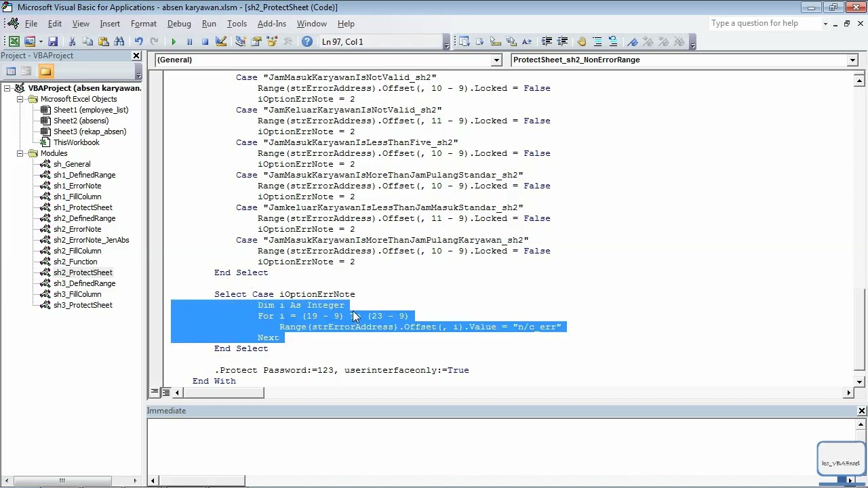Click the Toggle Bookmark flag icon
The height and width of the screenshot is (488, 868).
[x=633, y=41]
